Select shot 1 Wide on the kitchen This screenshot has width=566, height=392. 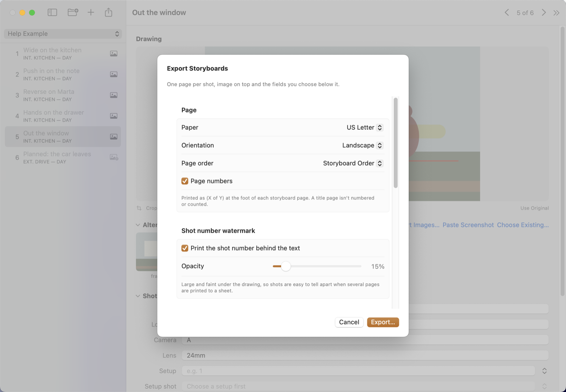click(63, 54)
